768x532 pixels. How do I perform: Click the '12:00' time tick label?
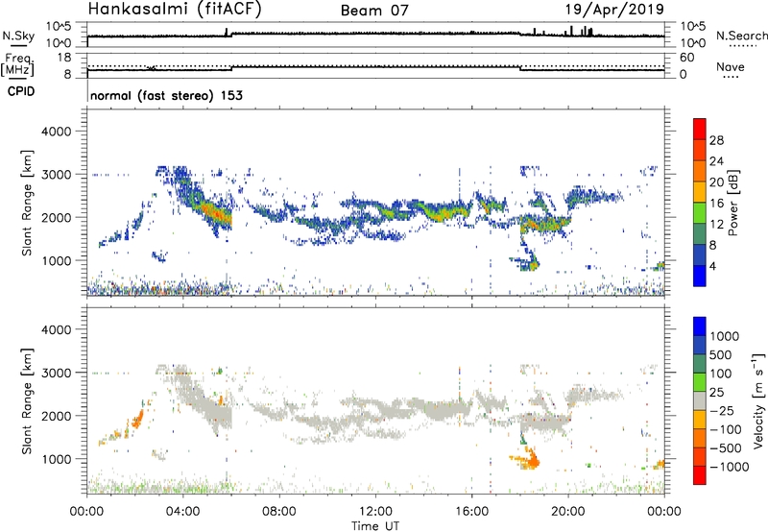point(375,512)
